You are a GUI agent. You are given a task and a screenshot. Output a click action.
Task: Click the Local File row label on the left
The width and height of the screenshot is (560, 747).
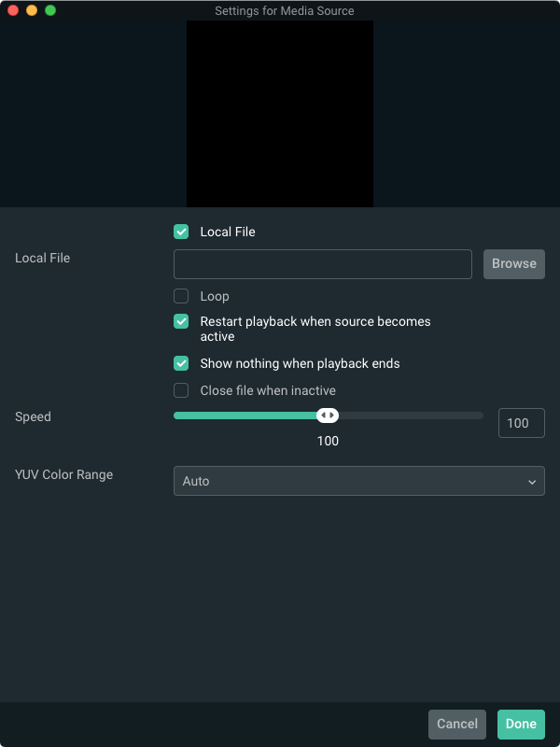point(42,258)
